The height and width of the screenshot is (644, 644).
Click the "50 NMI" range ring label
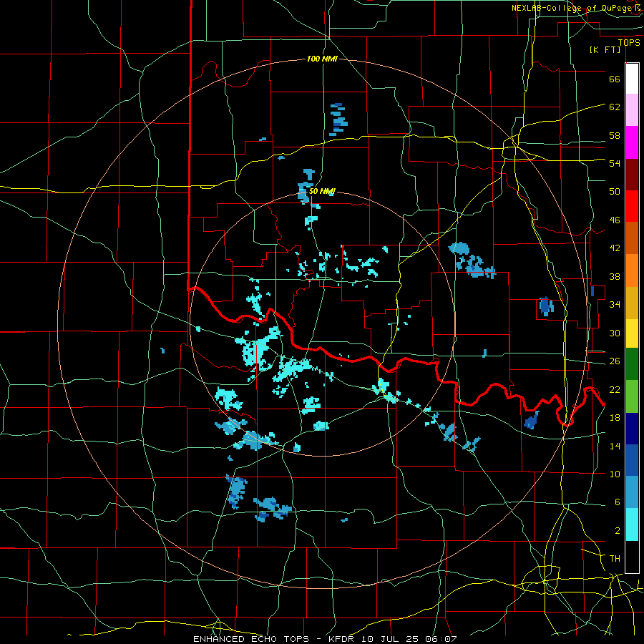click(322, 191)
